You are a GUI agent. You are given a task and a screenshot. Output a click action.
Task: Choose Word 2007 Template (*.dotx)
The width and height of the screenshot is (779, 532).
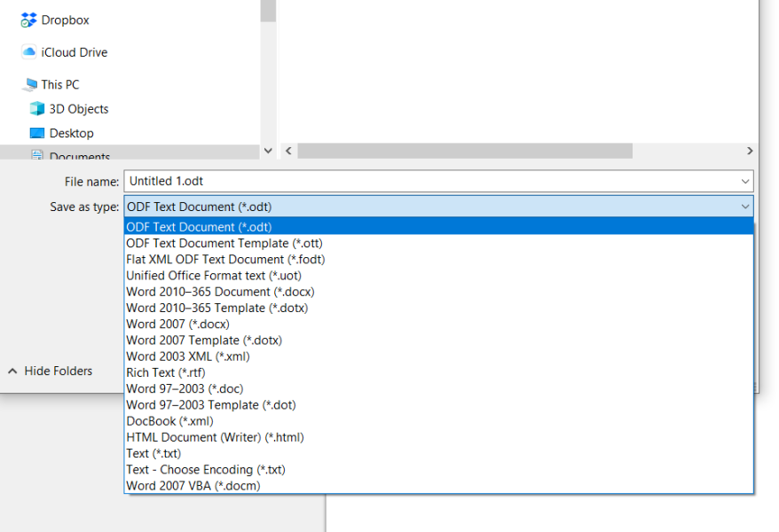point(438,340)
